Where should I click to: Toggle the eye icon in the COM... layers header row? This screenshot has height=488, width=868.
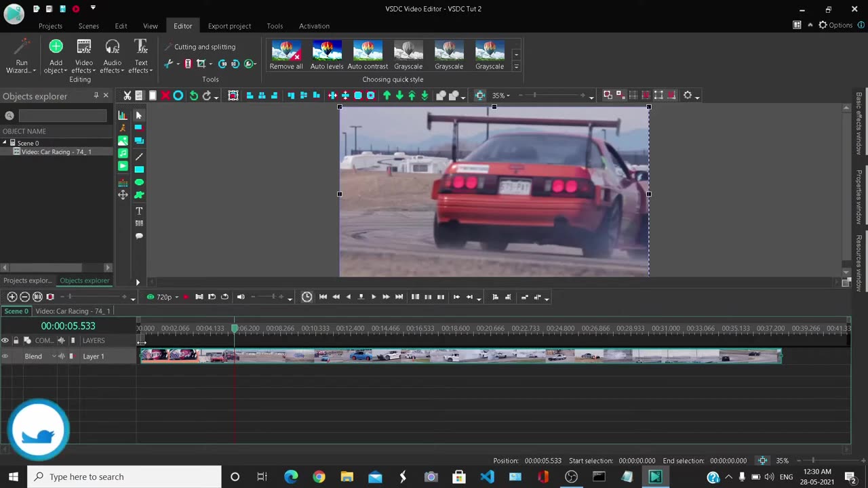pyautogui.click(x=5, y=340)
